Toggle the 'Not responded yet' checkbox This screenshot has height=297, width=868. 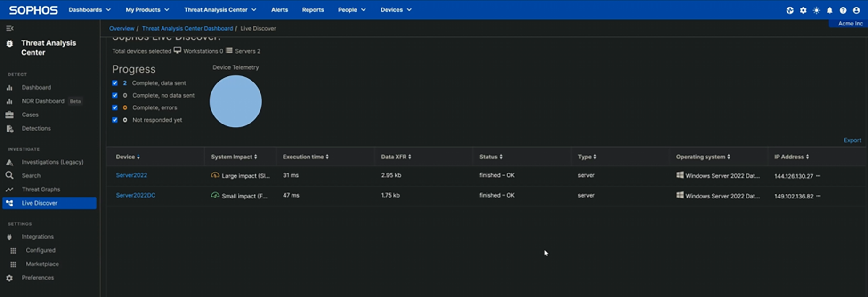pos(115,120)
